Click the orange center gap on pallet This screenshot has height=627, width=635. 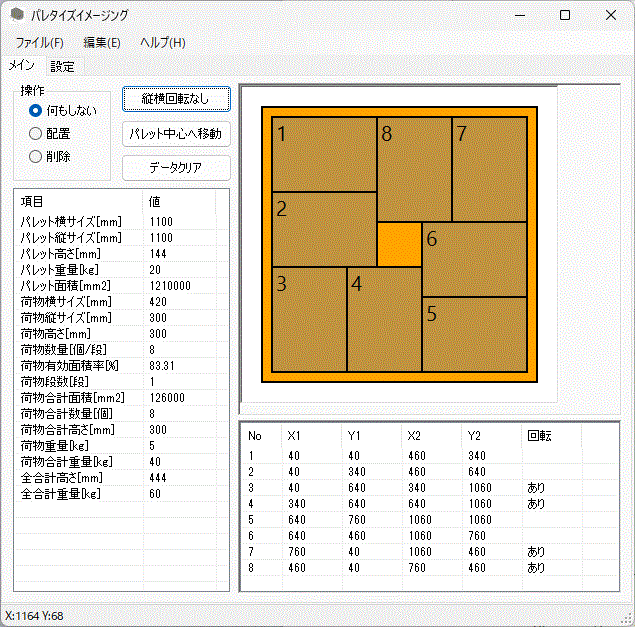[399, 244]
